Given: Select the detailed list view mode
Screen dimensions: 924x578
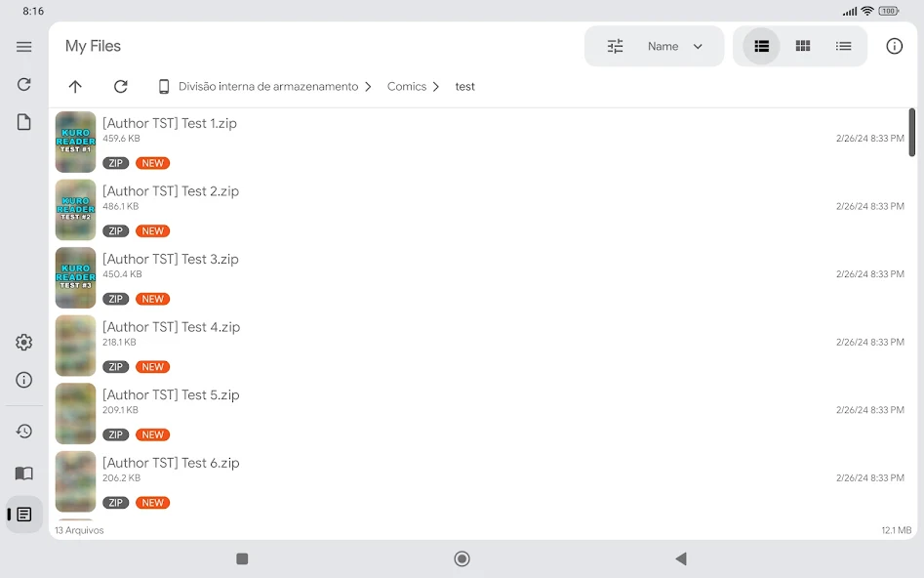Looking at the screenshot, I should pos(761,46).
